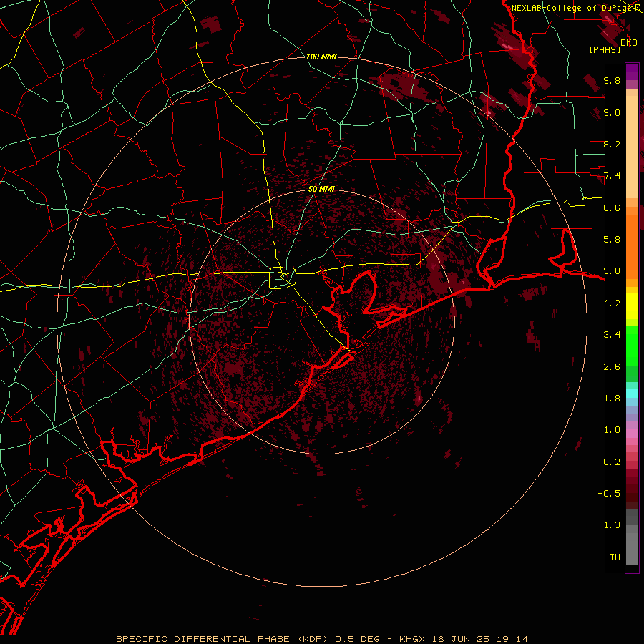Click the 9.8 value on the color scale

click(x=612, y=80)
